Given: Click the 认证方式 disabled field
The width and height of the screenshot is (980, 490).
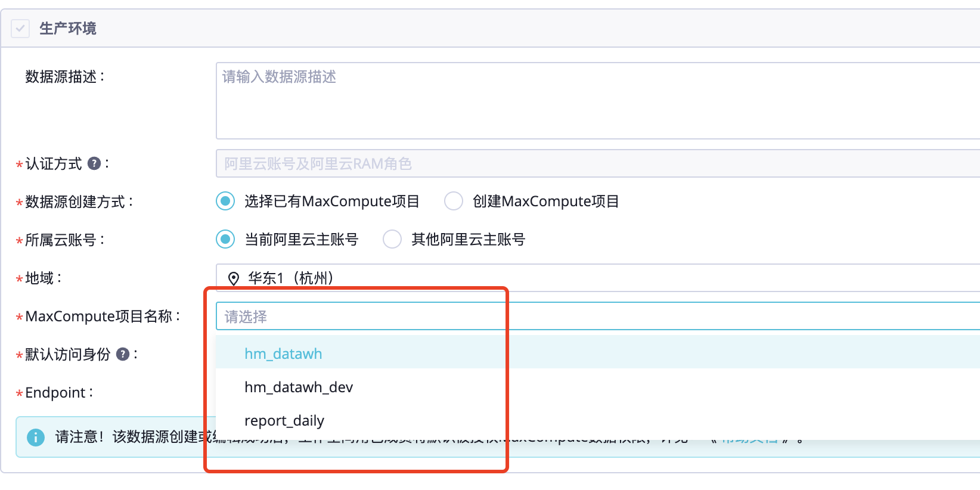Looking at the screenshot, I should pyautogui.click(x=598, y=163).
